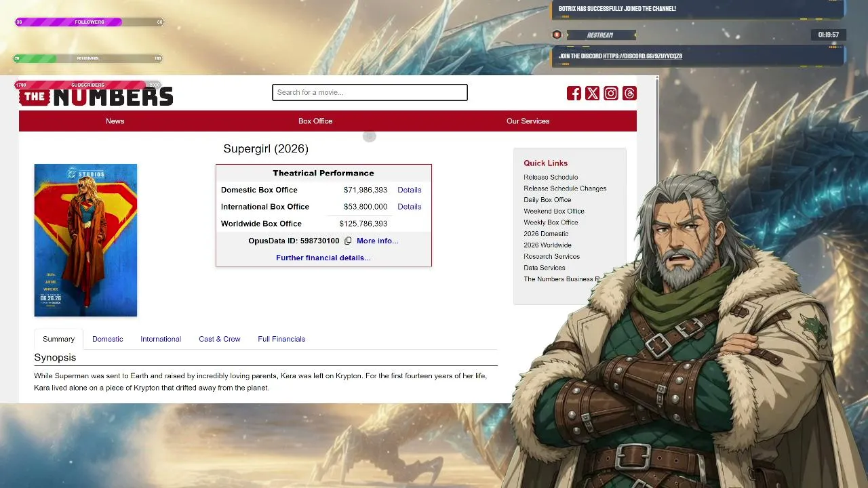Open The Numbers Facebook page icon
The width and height of the screenshot is (868, 488).
tap(574, 94)
